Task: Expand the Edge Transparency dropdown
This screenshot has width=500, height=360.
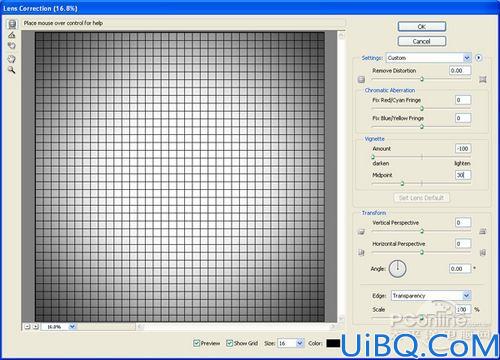Action: (431, 296)
